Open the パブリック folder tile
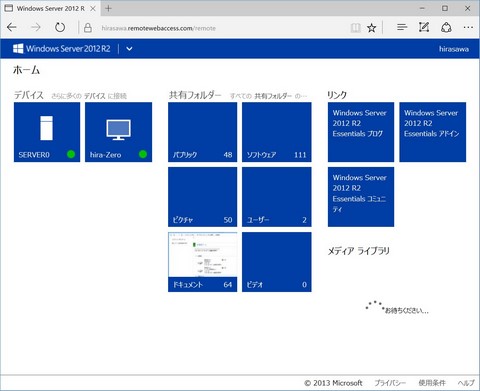The width and height of the screenshot is (480, 391). [x=203, y=132]
